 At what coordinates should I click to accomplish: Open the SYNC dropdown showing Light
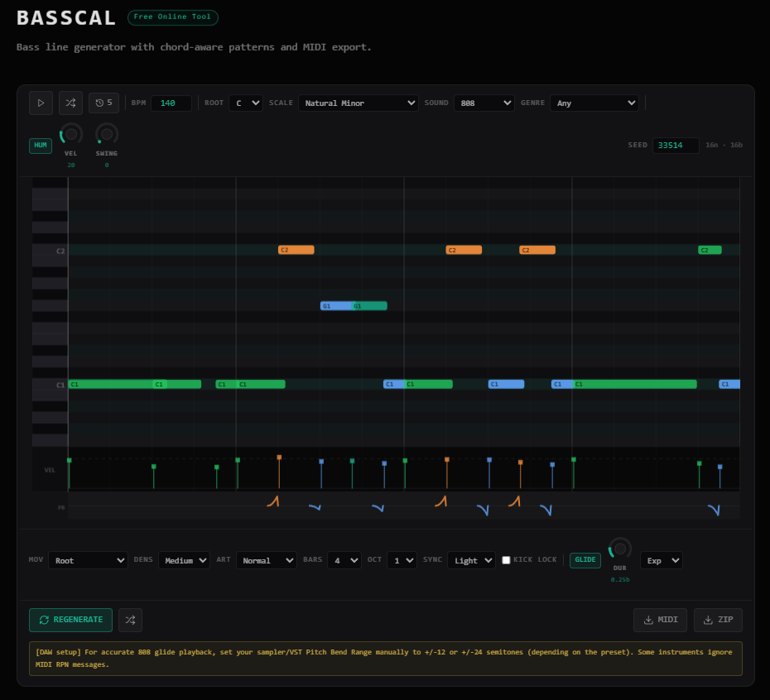[x=471, y=561]
